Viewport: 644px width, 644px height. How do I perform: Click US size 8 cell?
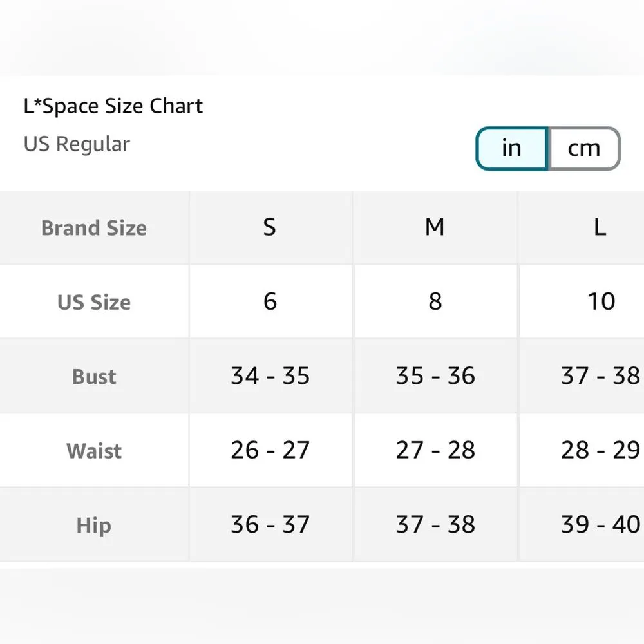click(x=435, y=301)
